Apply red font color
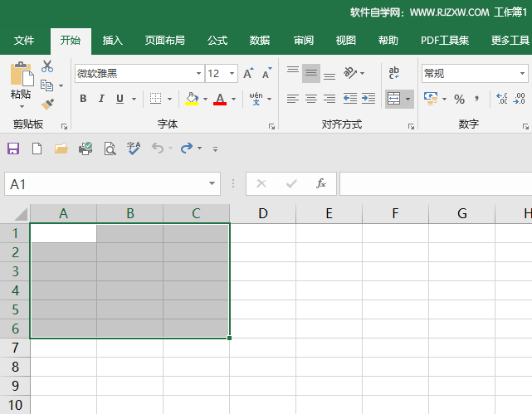Screen dimensions: 532x414 click(220, 99)
